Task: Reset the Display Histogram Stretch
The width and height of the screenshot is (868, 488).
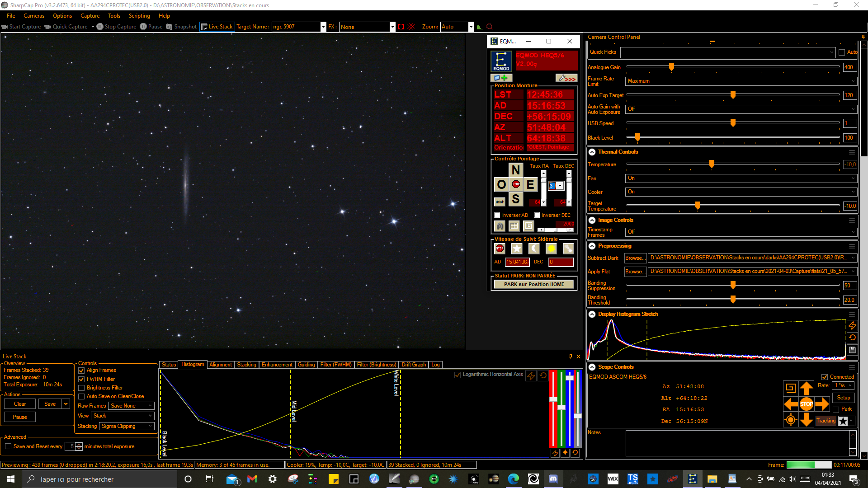Action: click(x=852, y=338)
